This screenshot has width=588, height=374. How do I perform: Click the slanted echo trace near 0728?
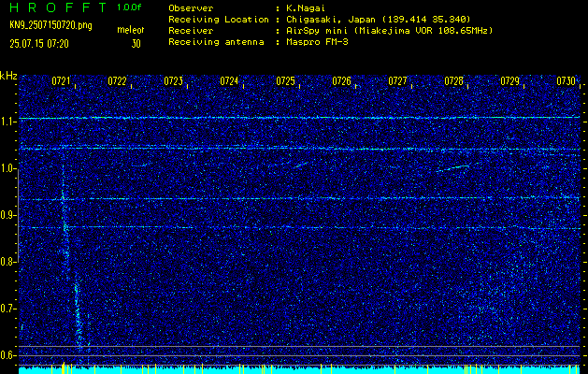453,167
